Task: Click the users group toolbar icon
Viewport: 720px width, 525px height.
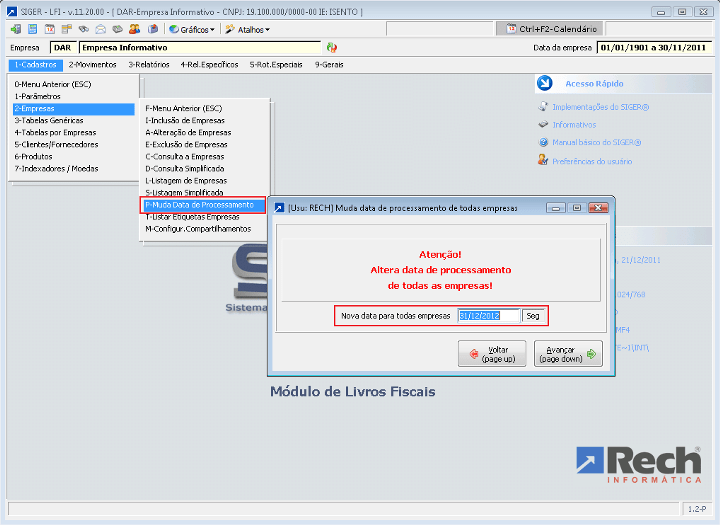Action: point(135,29)
